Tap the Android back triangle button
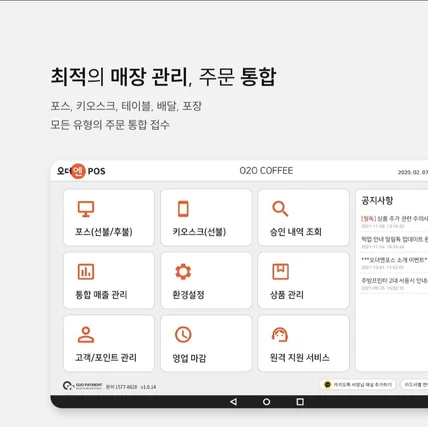This screenshot has width=428, height=427. [233, 402]
